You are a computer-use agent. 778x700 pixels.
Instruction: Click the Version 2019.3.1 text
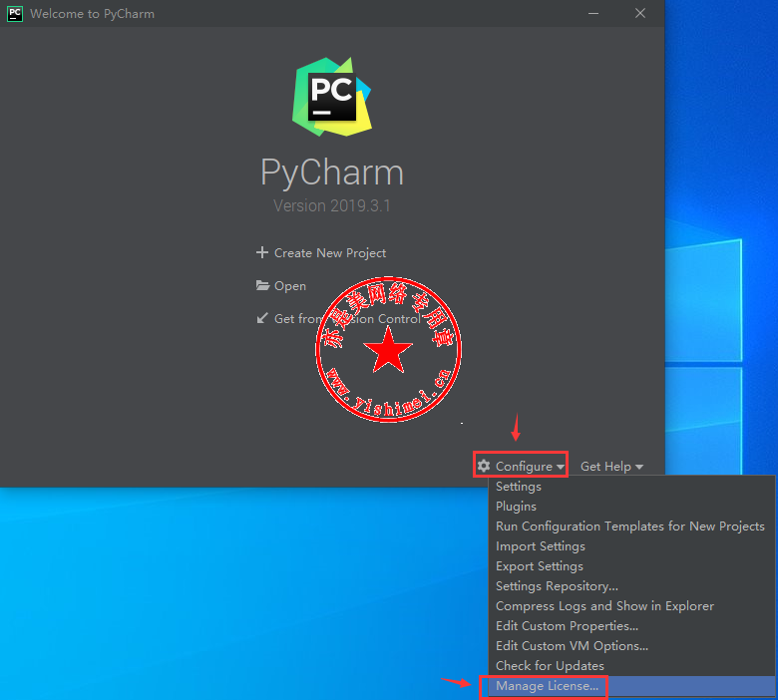point(332,205)
